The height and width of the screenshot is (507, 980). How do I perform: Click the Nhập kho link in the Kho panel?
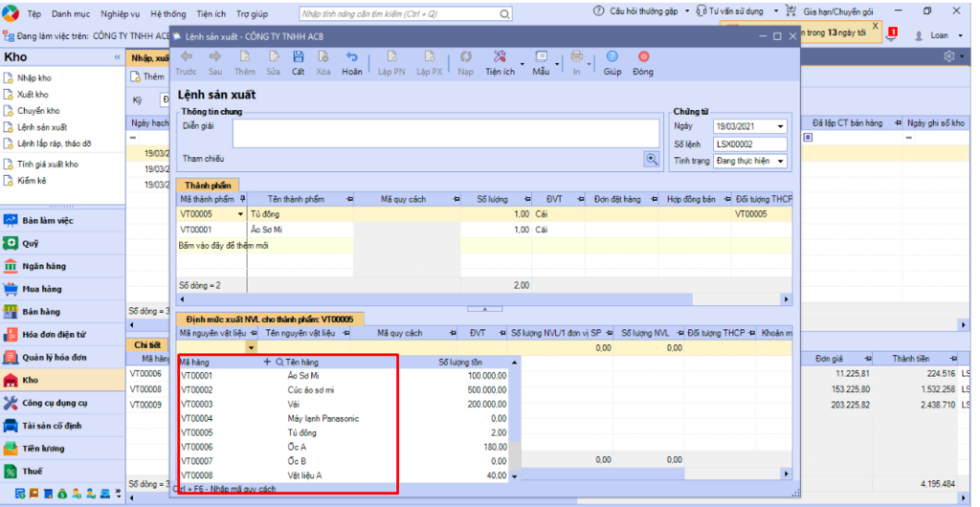35,78
